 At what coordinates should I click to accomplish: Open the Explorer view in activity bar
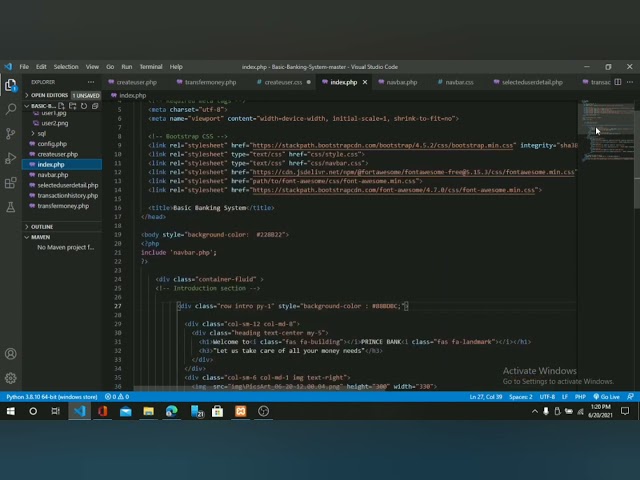11,85
